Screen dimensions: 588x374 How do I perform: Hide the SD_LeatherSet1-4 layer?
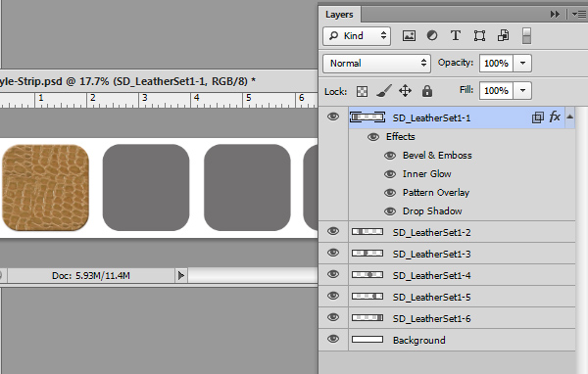click(333, 274)
